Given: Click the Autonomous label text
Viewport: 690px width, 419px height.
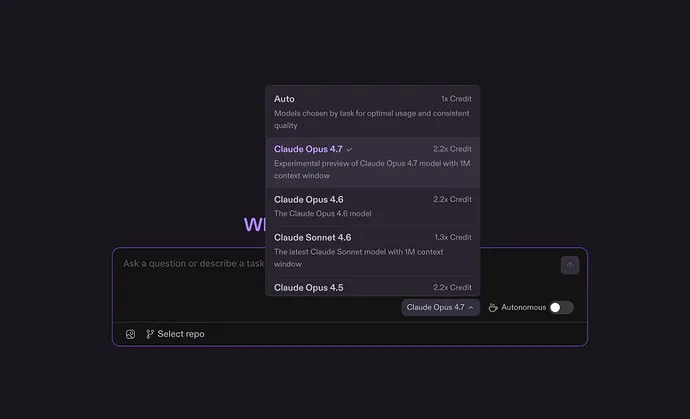Looking at the screenshot, I should pyautogui.click(x=523, y=307).
